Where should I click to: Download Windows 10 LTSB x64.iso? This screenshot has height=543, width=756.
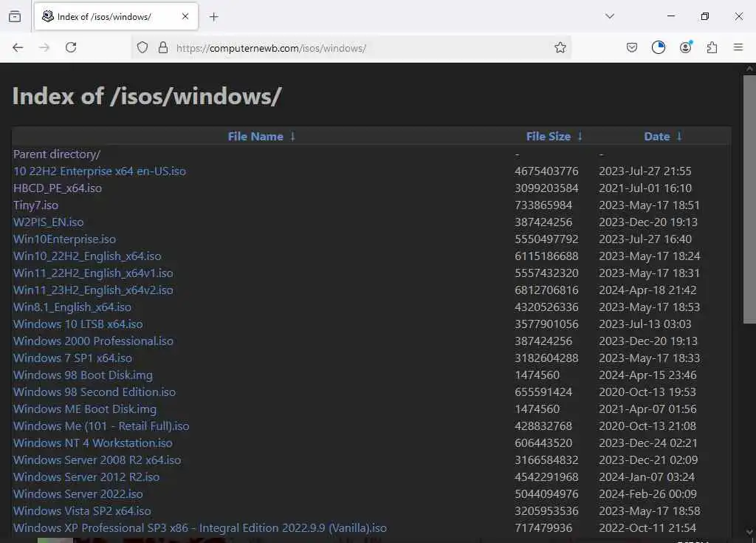coord(78,324)
